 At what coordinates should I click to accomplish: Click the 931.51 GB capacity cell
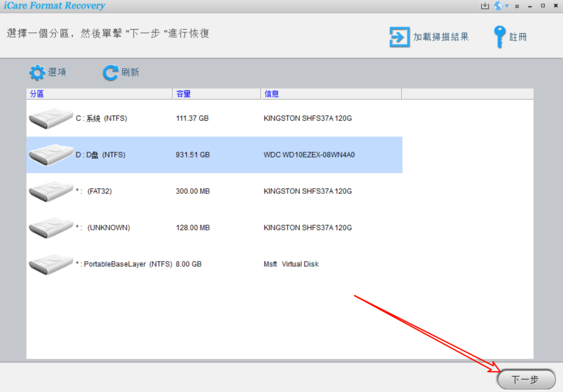pyautogui.click(x=192, y=155)
